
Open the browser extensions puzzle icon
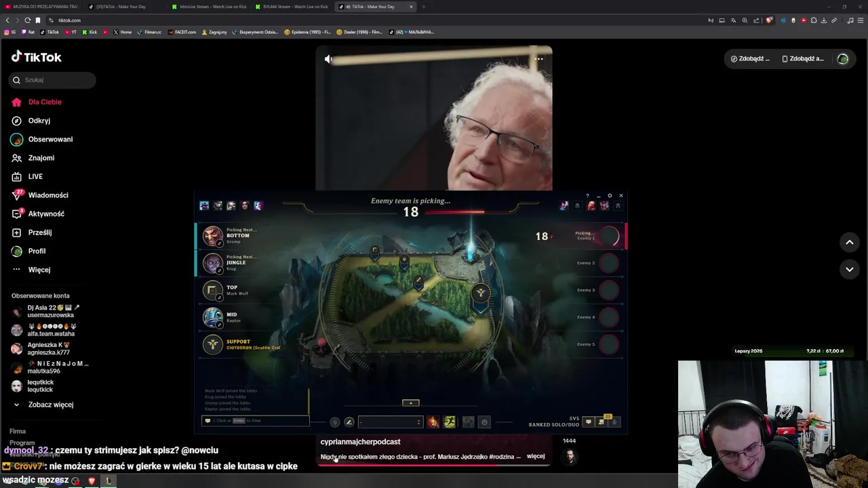click(x=814, y=20)
